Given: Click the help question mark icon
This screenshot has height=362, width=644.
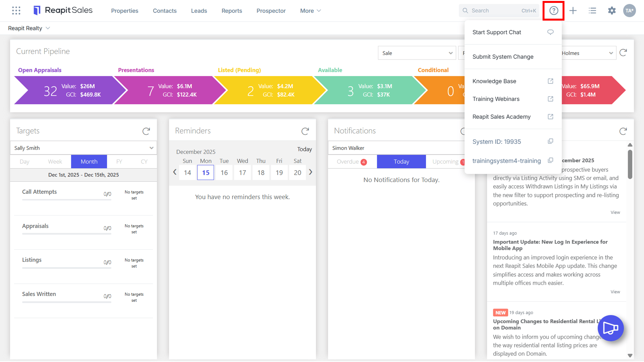Looking at the screenshot, I should click(554, 11).
